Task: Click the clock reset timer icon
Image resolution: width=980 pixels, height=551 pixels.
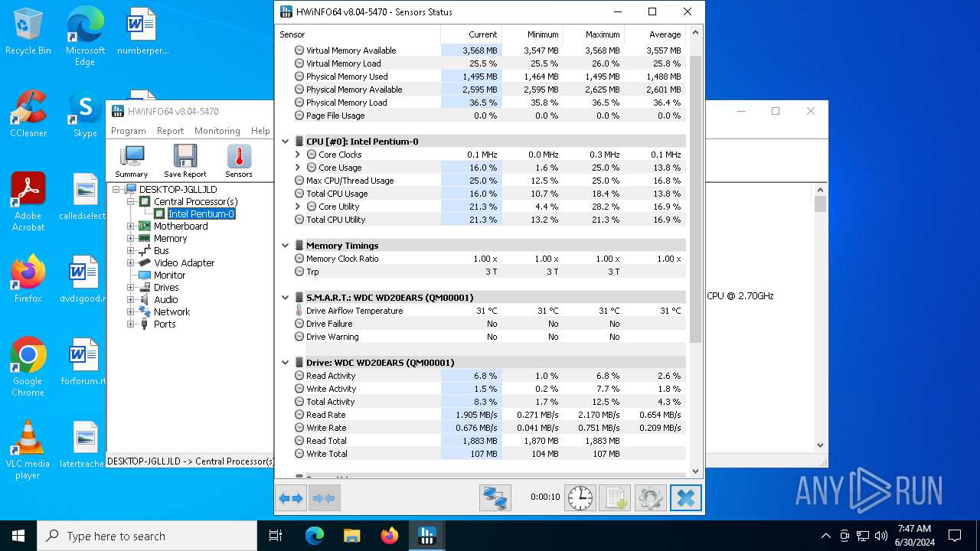Action: 580,498
